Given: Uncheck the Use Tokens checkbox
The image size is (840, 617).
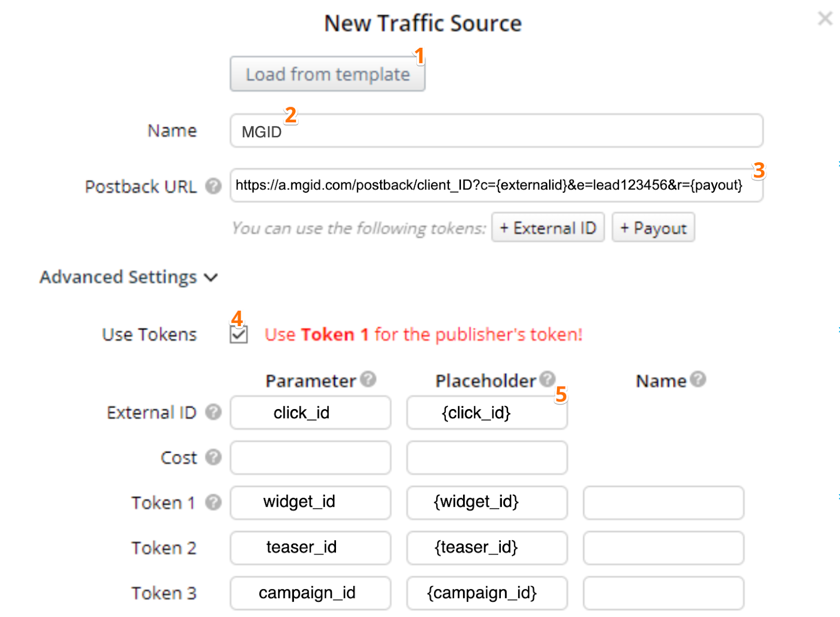Looking at the screenshot, I should pyautogui.click(x=239, y=334).
